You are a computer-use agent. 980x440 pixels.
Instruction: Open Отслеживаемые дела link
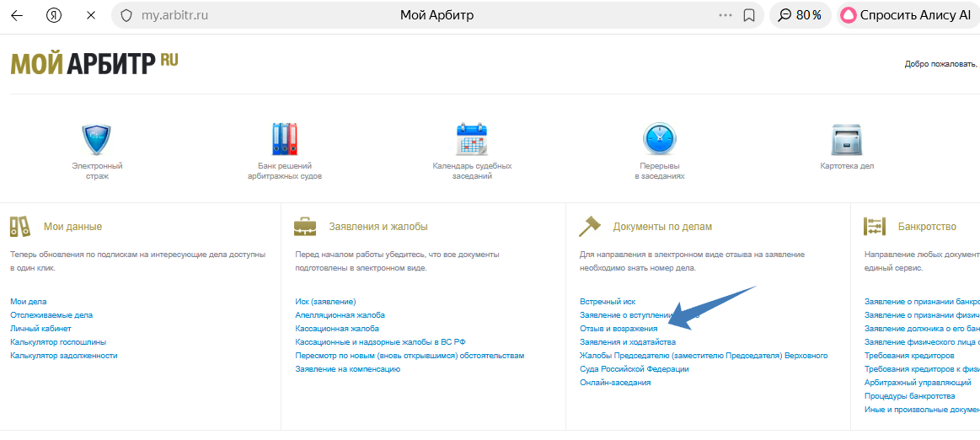coord(51,315)
